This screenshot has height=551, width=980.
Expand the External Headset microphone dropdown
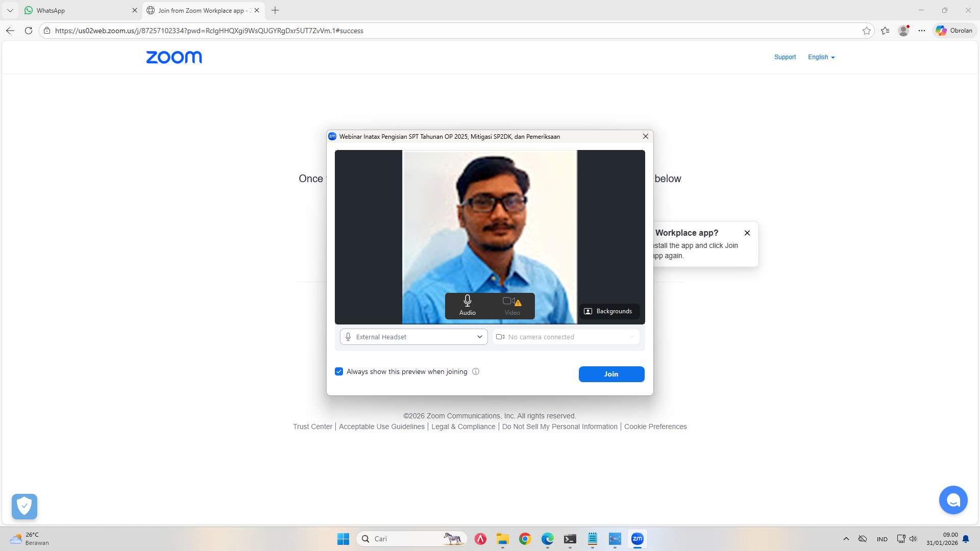(413, 337)
